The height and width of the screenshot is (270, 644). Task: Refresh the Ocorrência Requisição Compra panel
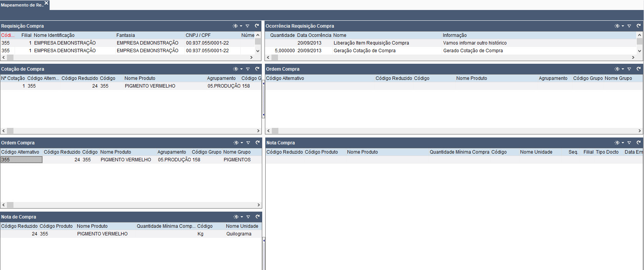[639, 26]
